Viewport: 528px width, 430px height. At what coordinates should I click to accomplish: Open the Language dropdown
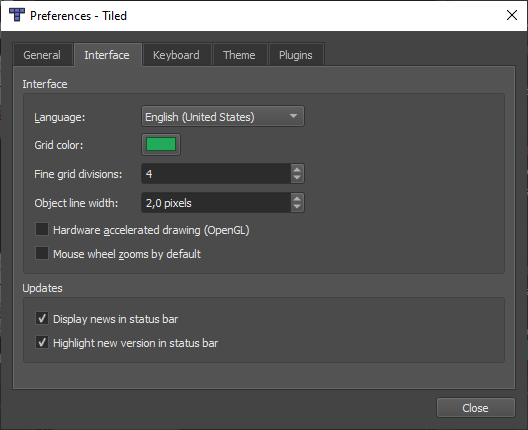pos(223,117)
